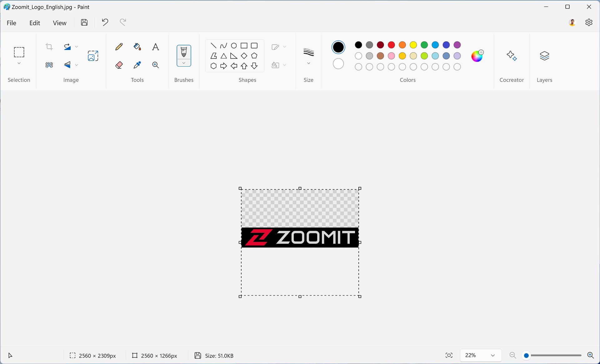Viewport: 600px width, 364px height.
Task: Select the Up arrow shape
Action: pyautogui.click(x=244, y=66)
